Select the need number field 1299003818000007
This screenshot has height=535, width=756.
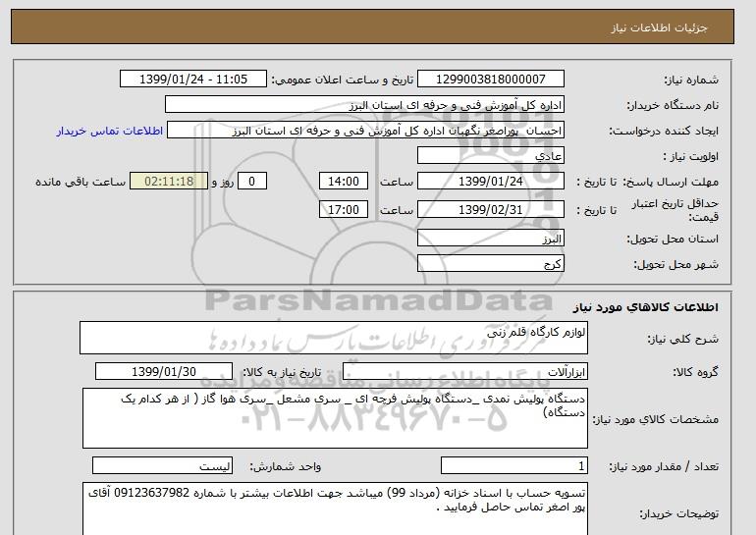[x=491, y=80]
